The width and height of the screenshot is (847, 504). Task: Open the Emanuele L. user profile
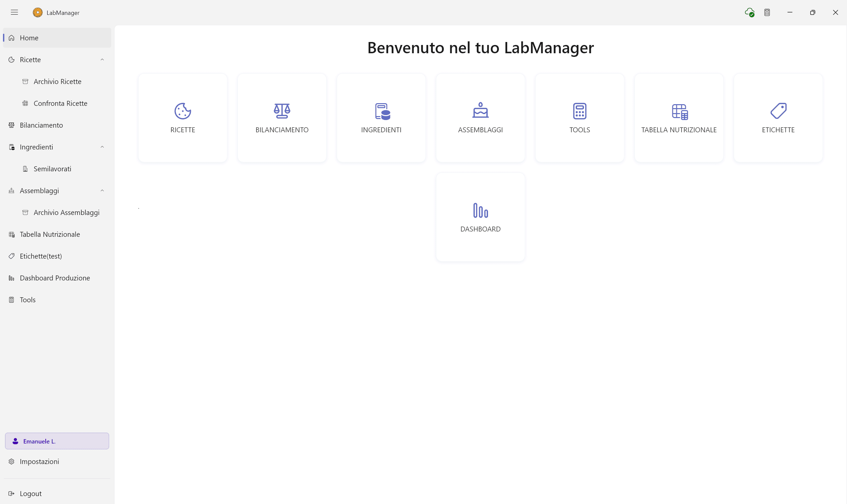(x=39, y=441)
